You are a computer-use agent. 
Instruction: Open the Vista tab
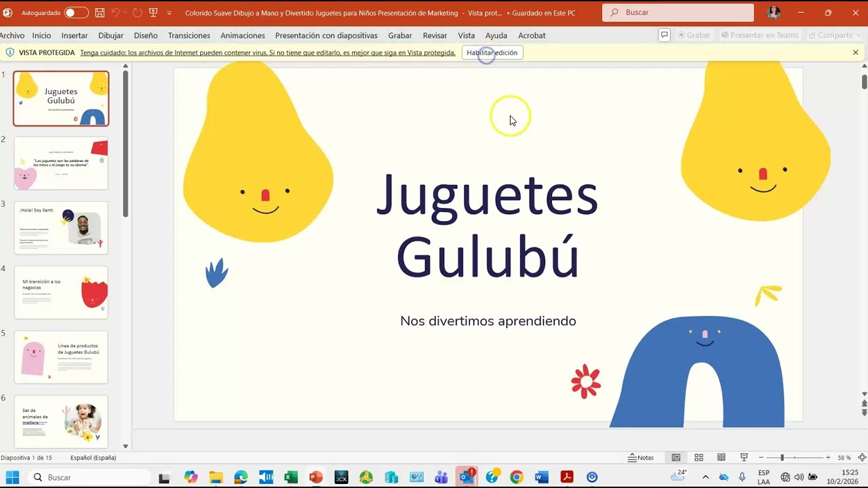(x=467, y=35)
